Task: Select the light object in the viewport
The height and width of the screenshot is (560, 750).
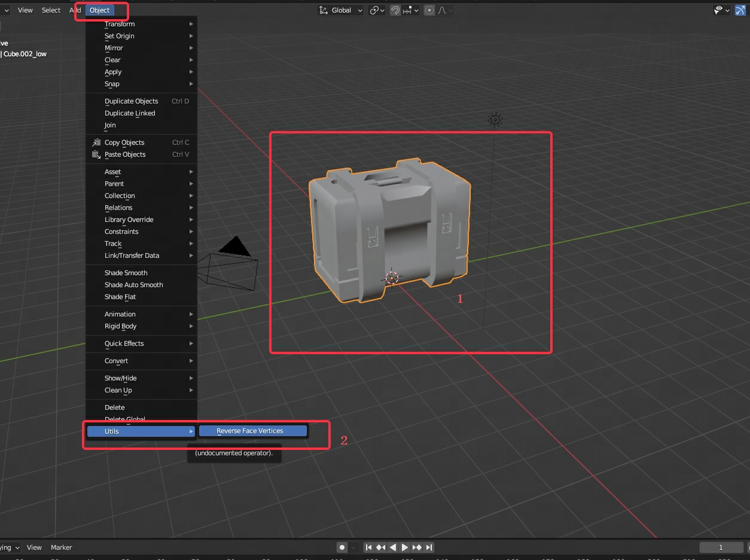Action: click(495, 120)
